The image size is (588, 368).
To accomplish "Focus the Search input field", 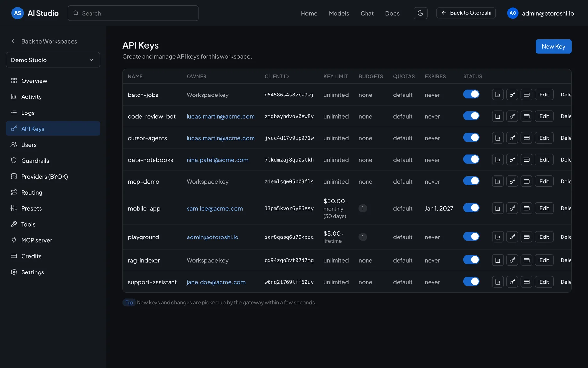I will (133, 13).
